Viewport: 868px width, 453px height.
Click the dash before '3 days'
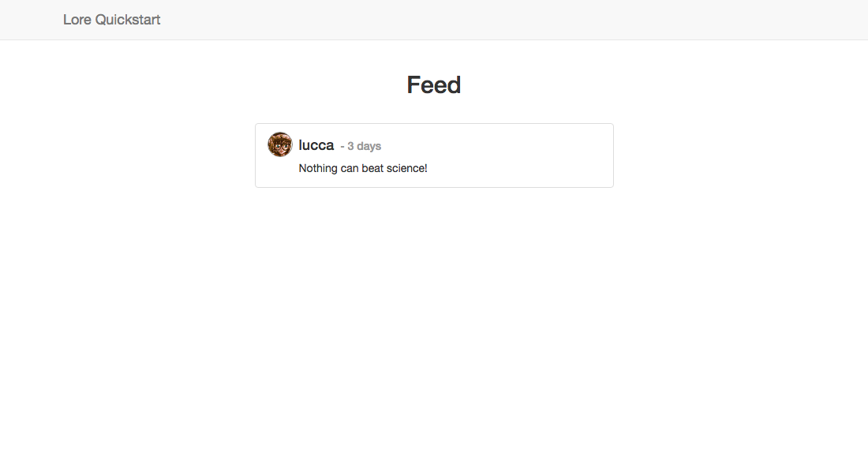(x=342, y=147)
